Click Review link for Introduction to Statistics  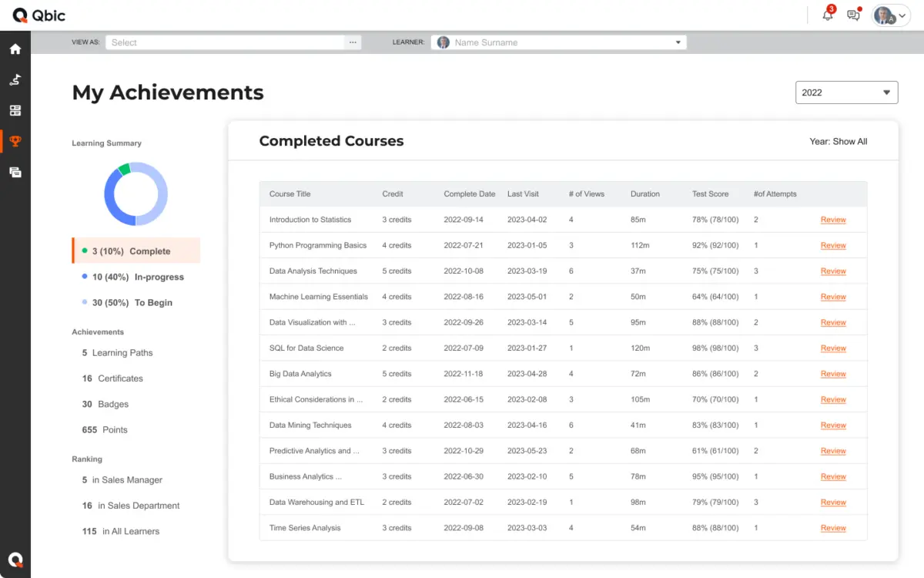[833, 220]
